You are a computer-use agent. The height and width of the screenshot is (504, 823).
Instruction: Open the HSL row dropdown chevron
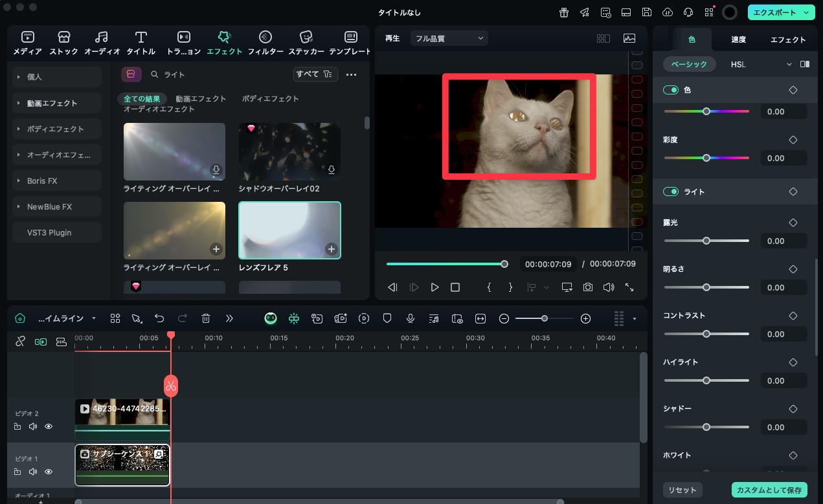coord(789,64)
